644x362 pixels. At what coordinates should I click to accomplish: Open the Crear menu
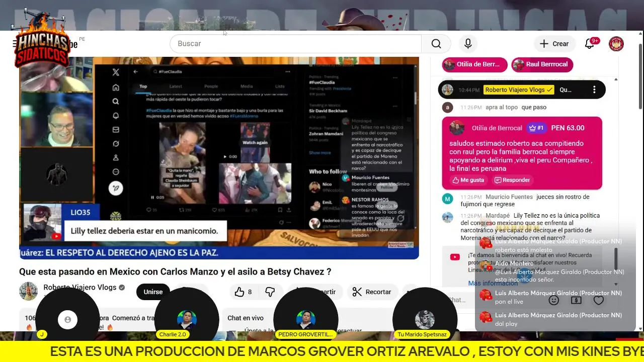pyautogui.click(x=554, y=44)
